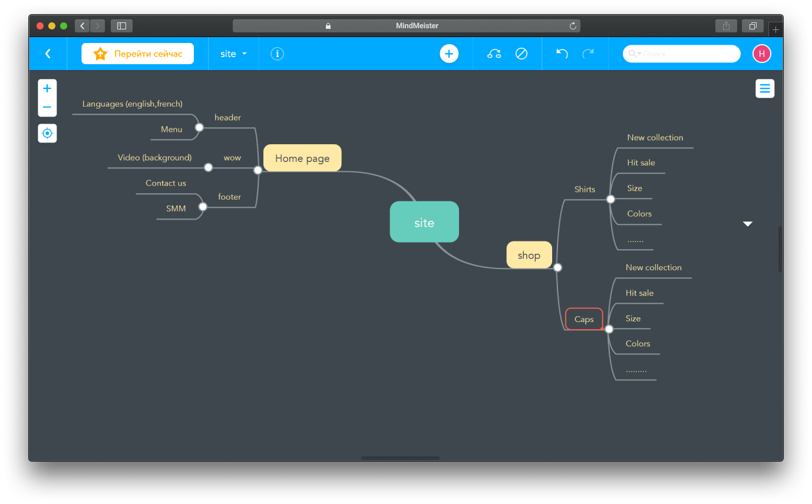This screenshot has width=812, height=504.
Task: Select the central site node
Action: tap(424, 223)
